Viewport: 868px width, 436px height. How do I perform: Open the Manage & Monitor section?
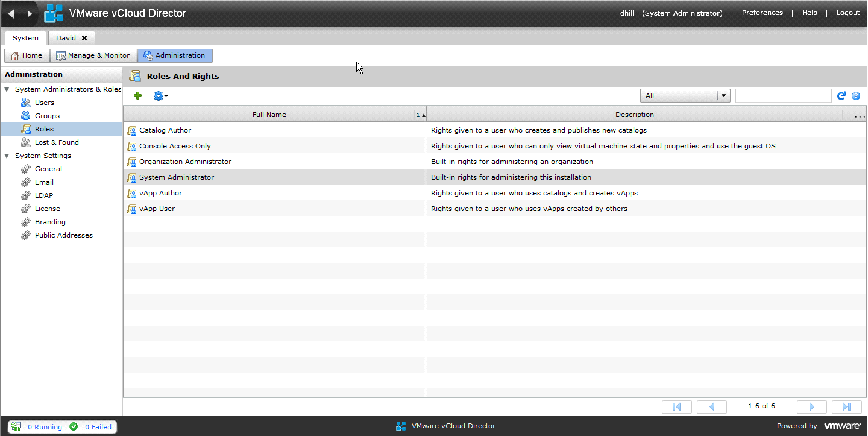click(93, 55)
